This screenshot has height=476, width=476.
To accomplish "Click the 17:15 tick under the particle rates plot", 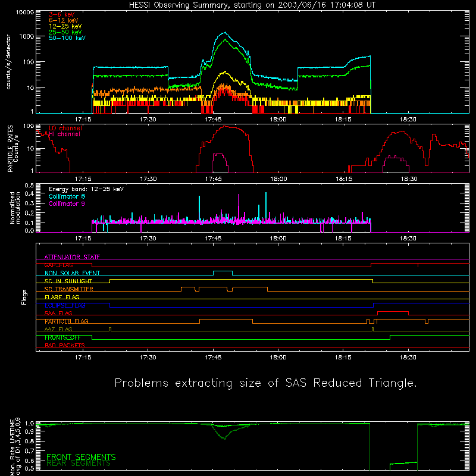I will point(83,179).
